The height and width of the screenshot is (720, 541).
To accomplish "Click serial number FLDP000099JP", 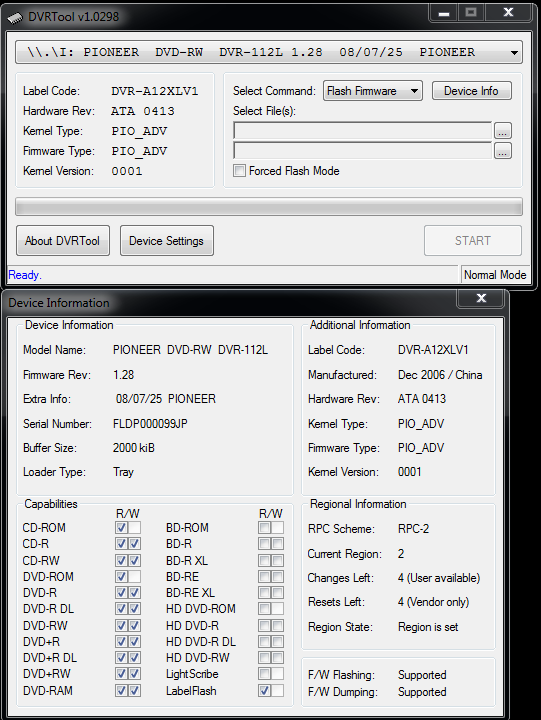I will pos(150,424).
